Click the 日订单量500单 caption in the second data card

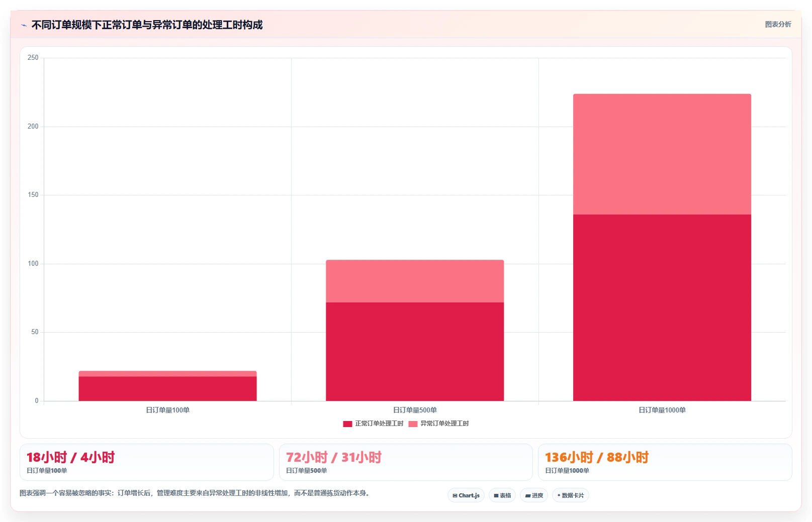click(306, 471)
